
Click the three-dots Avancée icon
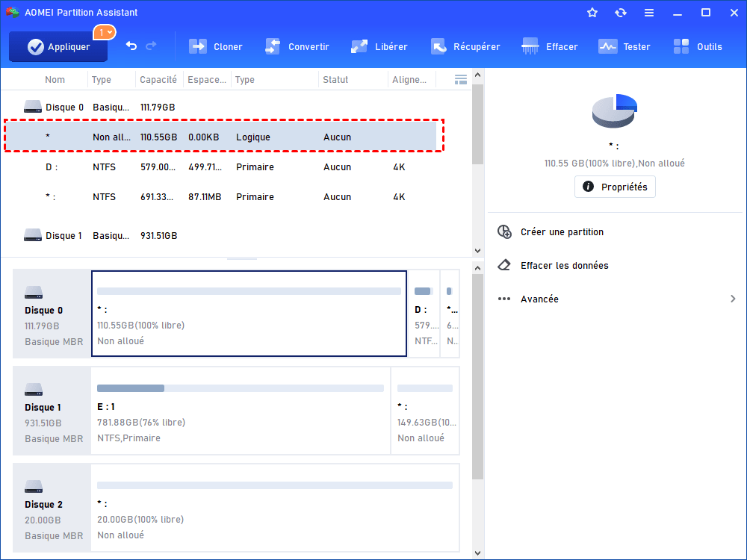[504, 299]
